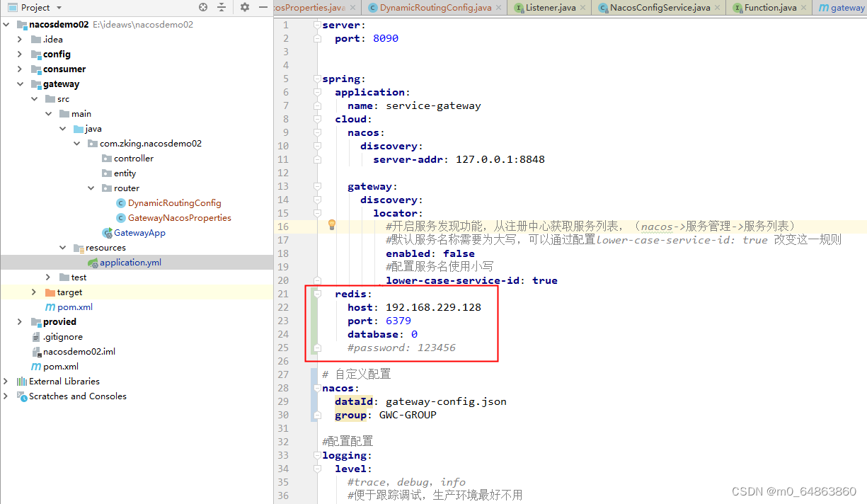Viewport: 867px width, 504px height.
Task: Click the group value GWC-GROUP
Action: (x=408, y=415)
